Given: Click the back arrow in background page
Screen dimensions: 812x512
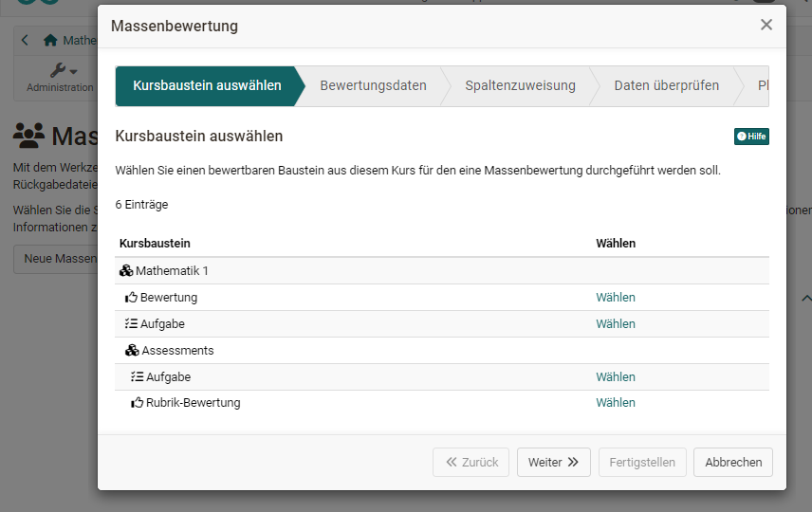Looking at the screenshot, I should point(25,41).
